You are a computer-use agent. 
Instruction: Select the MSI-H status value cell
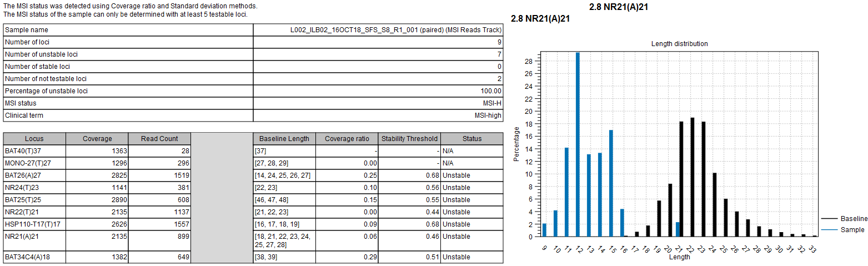point(378,103)
